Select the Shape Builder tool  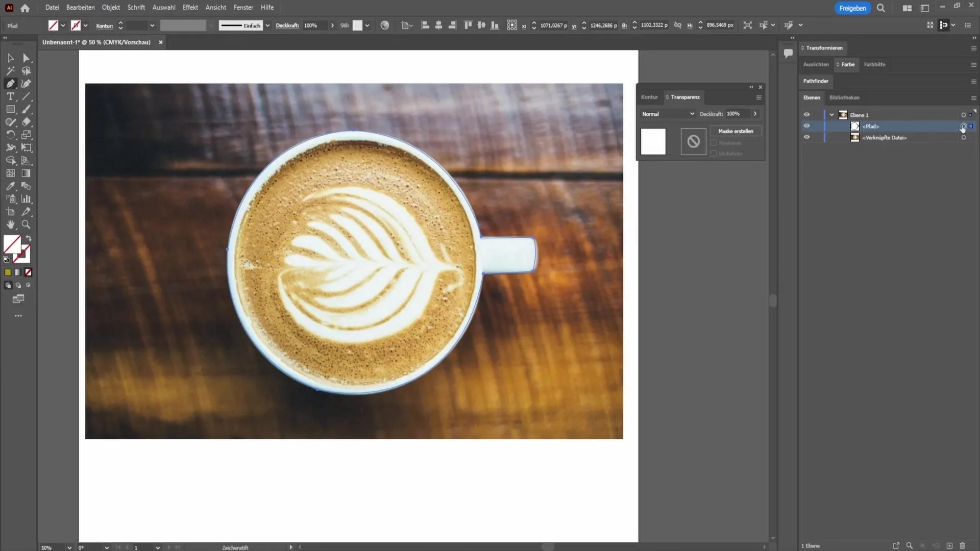click(x=10, y=160)
